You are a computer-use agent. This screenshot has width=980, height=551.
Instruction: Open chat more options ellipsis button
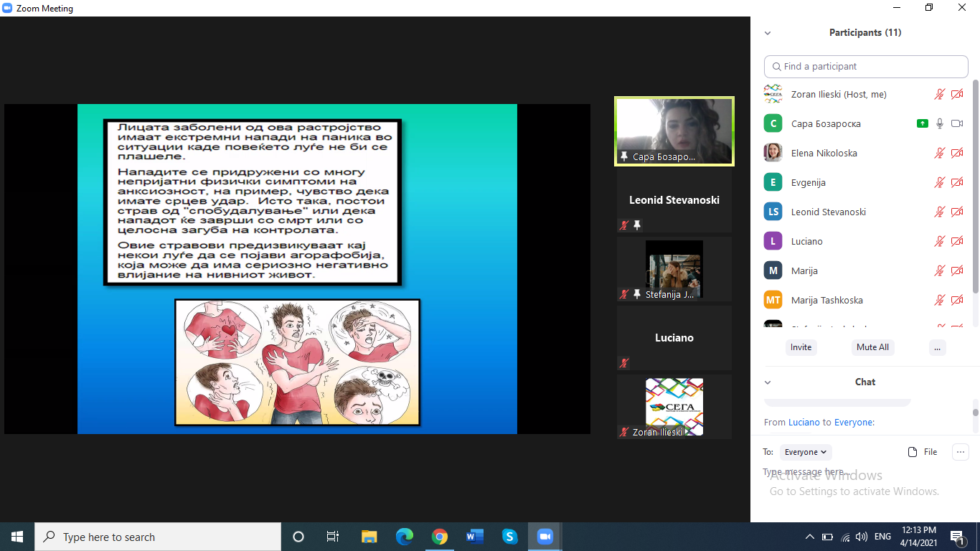960,452
